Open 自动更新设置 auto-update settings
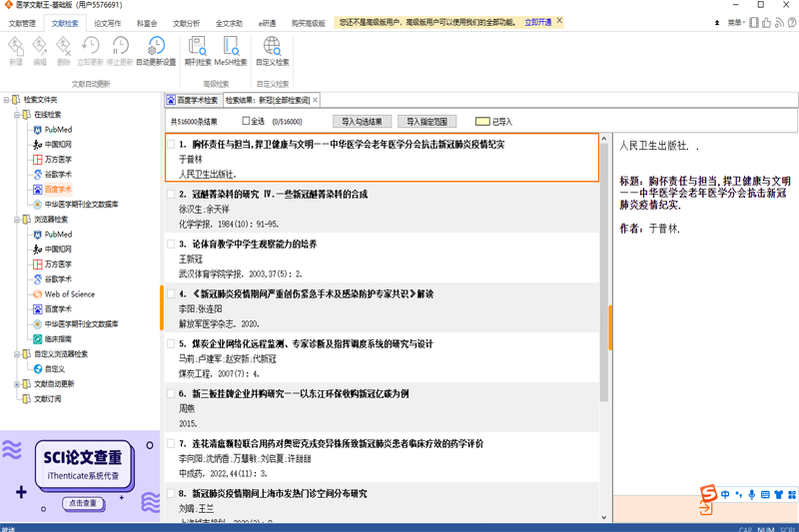The height and width of the screenshot is (532, 799). 156,45
